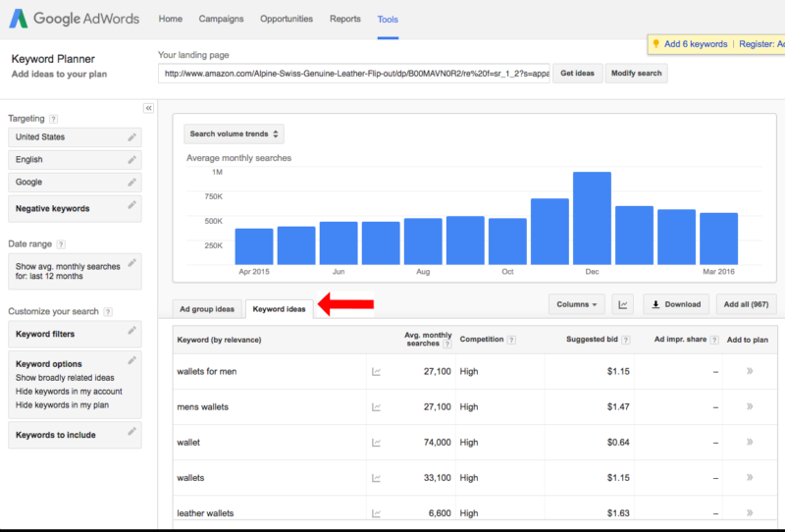Image resolution: width=785 pixels, height=532 pixels.
Task: Edit Keywords to include pencil icon
Action: point(131,431)
